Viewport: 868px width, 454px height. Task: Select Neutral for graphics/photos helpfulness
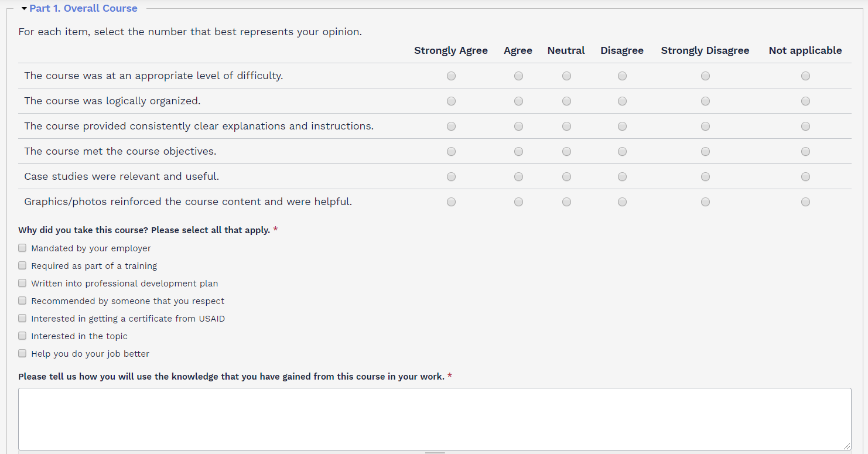pyautogui.click(x=566, y=202)
